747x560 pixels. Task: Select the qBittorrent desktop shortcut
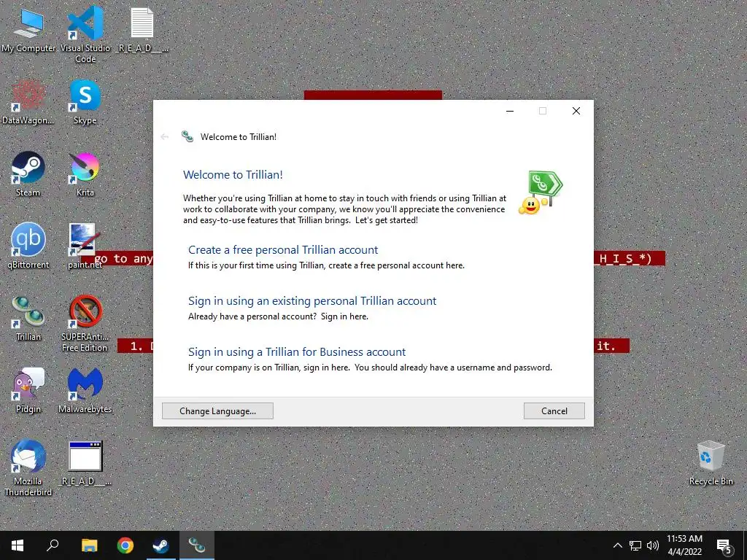[x=28, y=246]
